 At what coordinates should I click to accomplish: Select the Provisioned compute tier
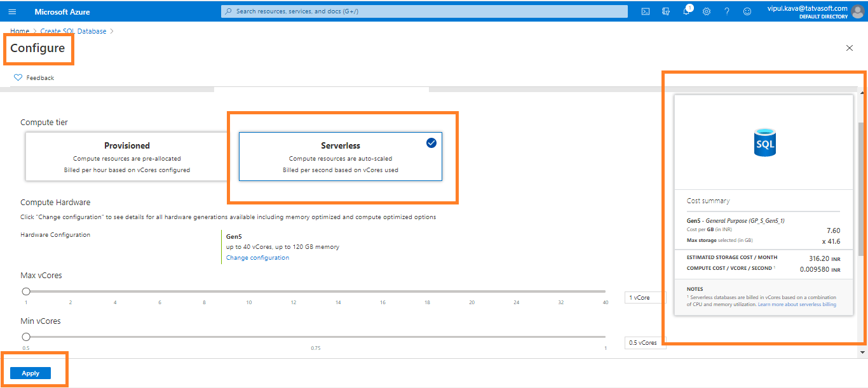tap(127, 157)
